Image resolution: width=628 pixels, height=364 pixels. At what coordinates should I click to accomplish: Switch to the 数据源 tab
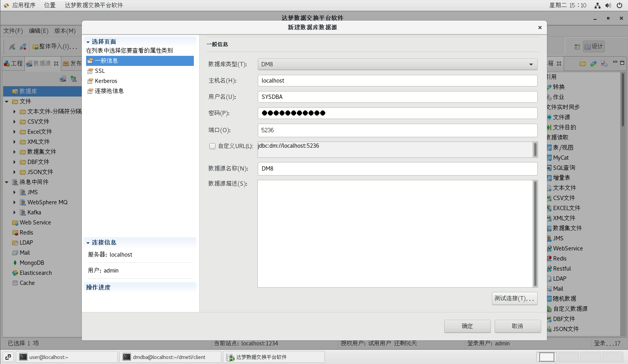pos(42,63)
